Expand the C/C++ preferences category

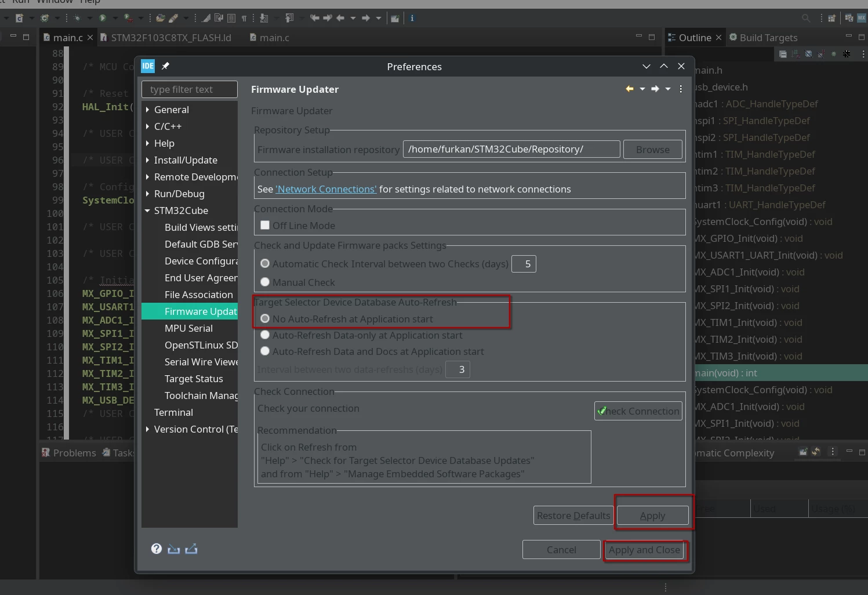(147, 126)
